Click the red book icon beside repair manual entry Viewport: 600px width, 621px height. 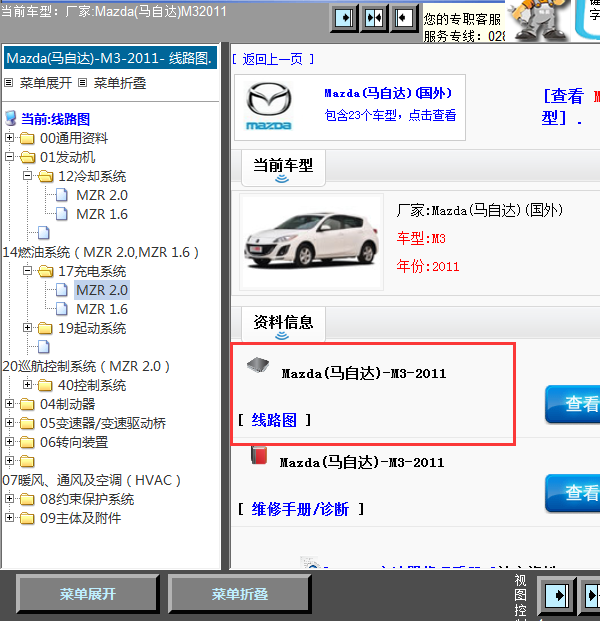point(259,455)
